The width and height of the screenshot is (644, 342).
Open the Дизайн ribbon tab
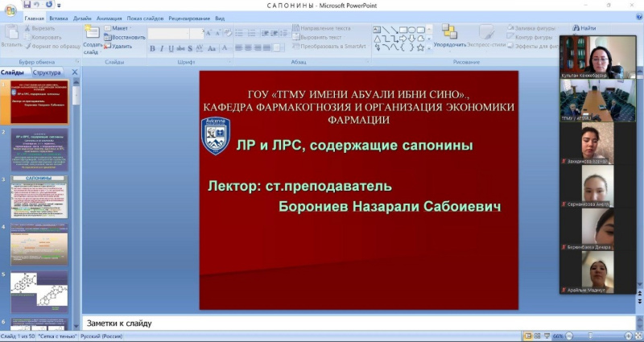[x=82, y=19]
